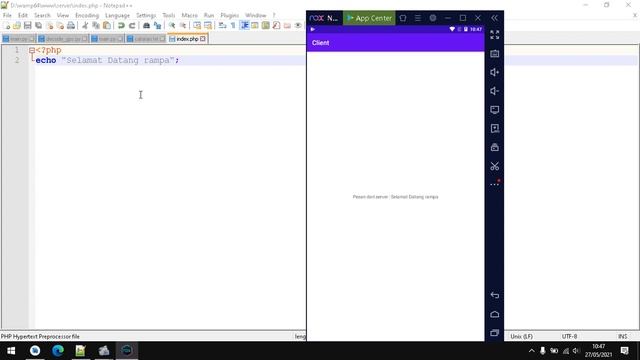640x360 pixels.
Task: Collapse the PHP code fold at line 1
Action: pos(31,50)
